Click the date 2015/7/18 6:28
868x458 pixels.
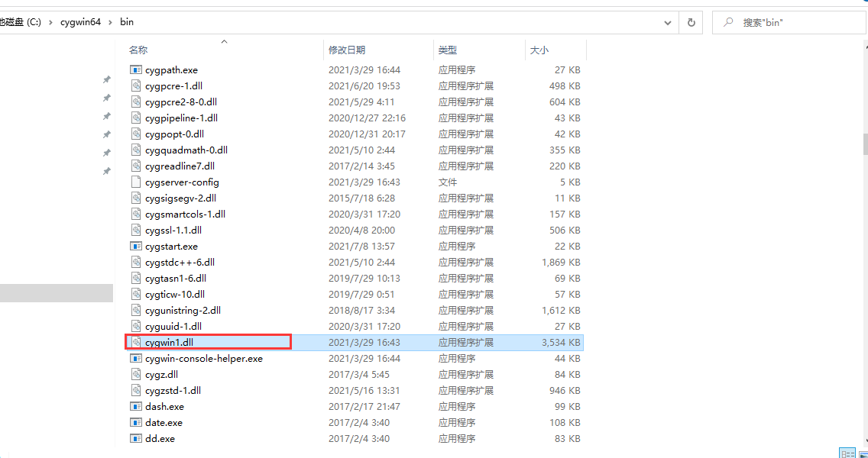tap(361, 198)
